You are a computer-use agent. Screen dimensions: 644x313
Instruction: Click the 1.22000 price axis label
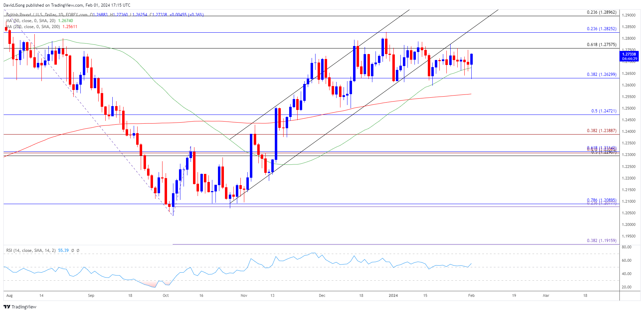pyautogui.click(x=629, y=178)
